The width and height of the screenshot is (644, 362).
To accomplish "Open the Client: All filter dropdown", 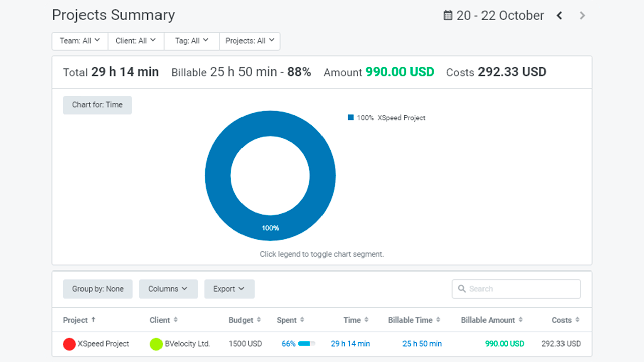I will click(136, 41).
